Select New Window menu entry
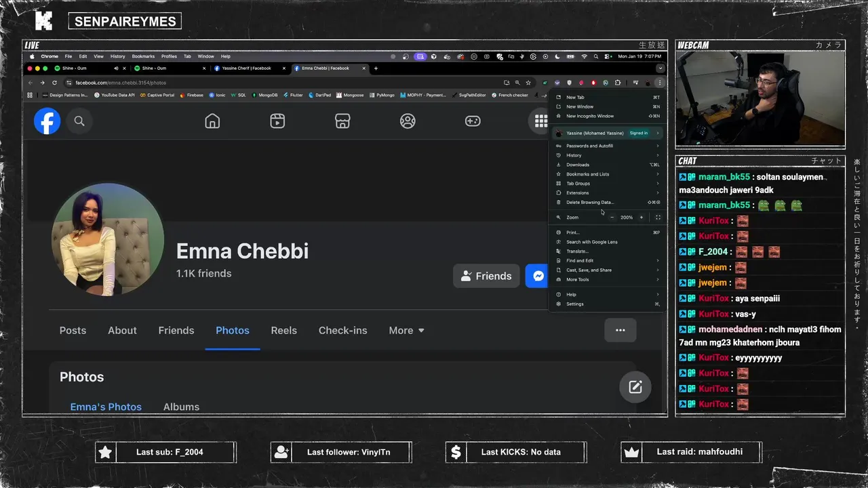Screen dimensions: 868x488 click(607, 106)
